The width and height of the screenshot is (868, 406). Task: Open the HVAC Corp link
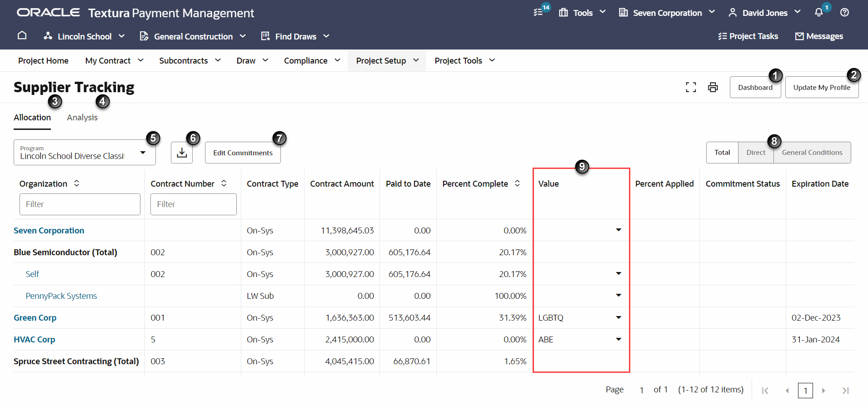click(x=35, y=339)
